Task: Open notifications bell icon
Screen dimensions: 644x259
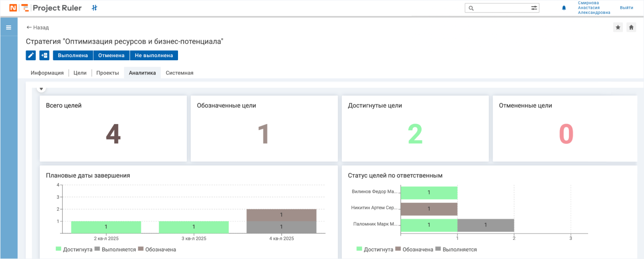Action: (564, 8)
